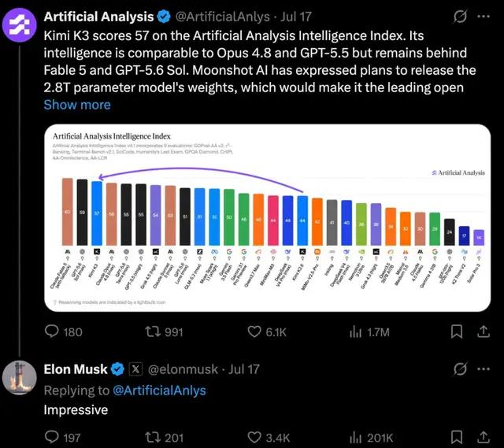Follow the Replying to @ArtificialAnlys link

pyautogui.click(x=159, y=391)
